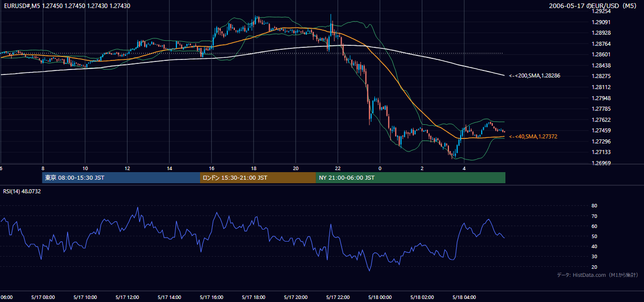Click price axis value 1.27622
Viewport: 644px width, 302px height.
[x=602, y=120]
